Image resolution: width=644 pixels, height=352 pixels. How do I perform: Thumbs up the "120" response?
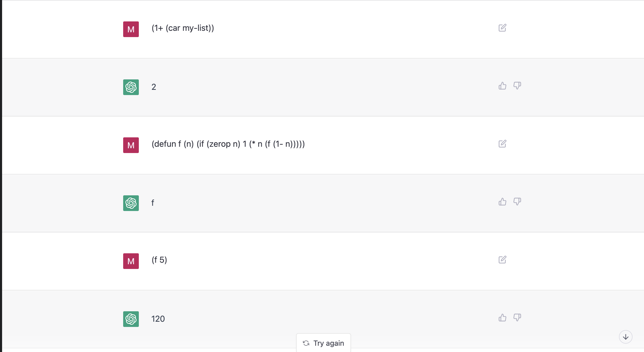[x=502, y=318]
